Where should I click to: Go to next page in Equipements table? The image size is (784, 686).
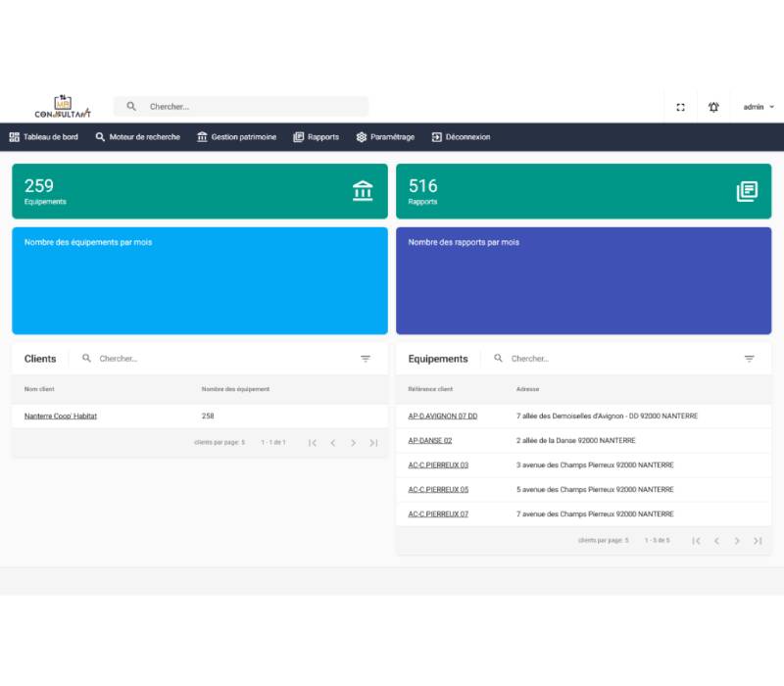point(737,541)
